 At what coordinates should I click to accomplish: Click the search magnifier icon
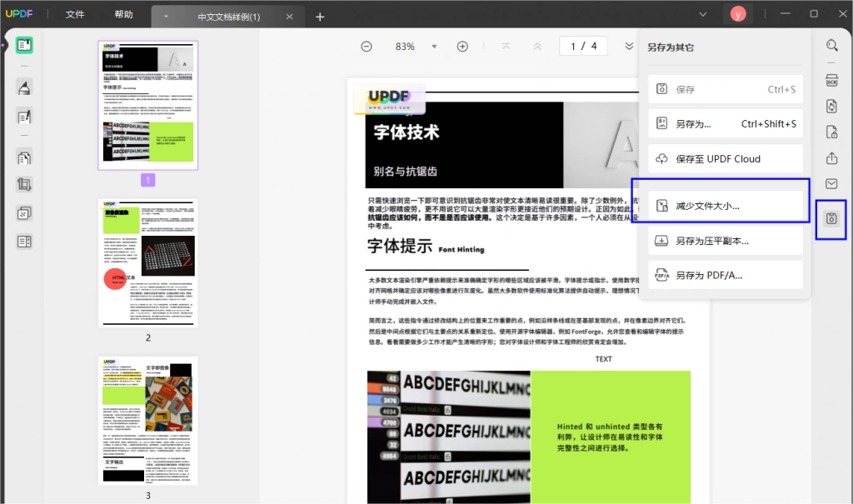pyautogui.click(x=832, y=45)
